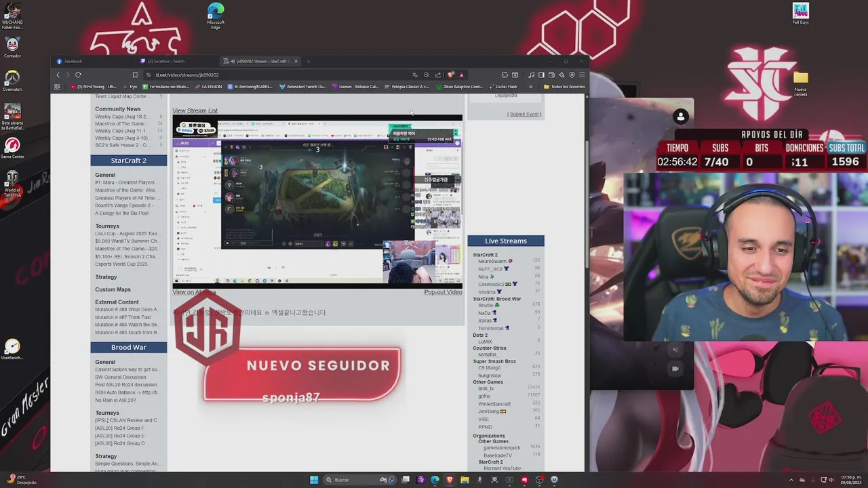Open the LA LEGION bookmark
The height and width of the screenshot is (488, 868).
point(208,87)
